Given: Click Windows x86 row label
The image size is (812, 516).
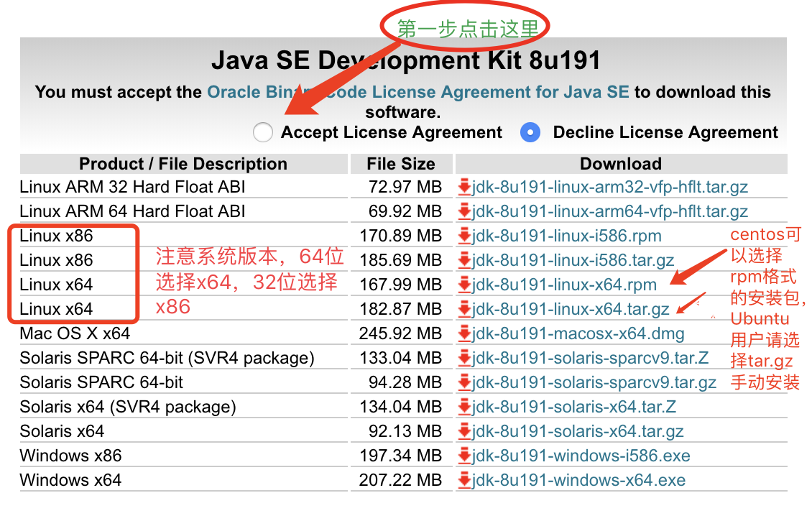Looking at the screenshot, I should pyautogui.click(x=71, y=455).
